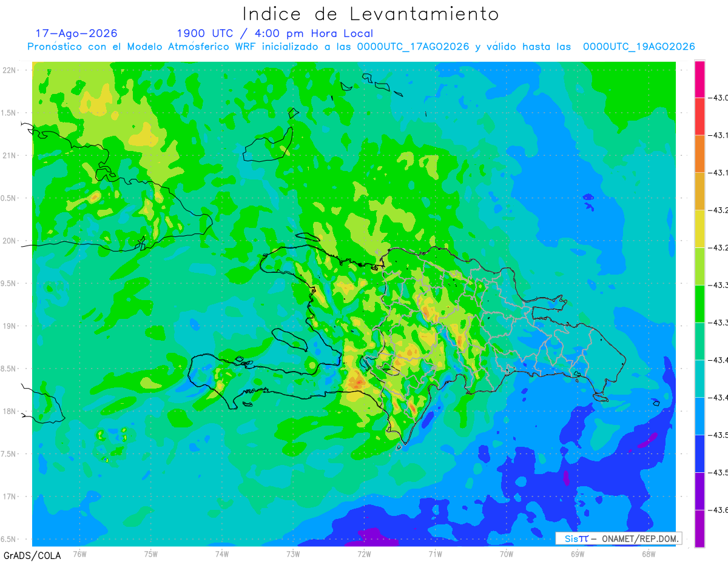Click the '73W' longitude label

tap(293, 553)
